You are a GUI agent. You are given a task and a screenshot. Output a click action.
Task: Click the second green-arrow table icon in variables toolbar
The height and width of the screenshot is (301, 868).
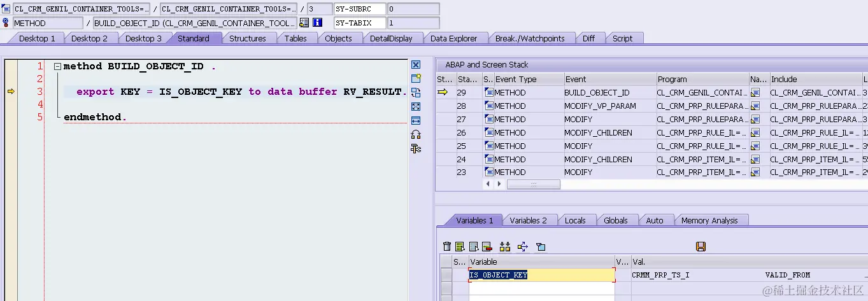click(x=474, y=246)
